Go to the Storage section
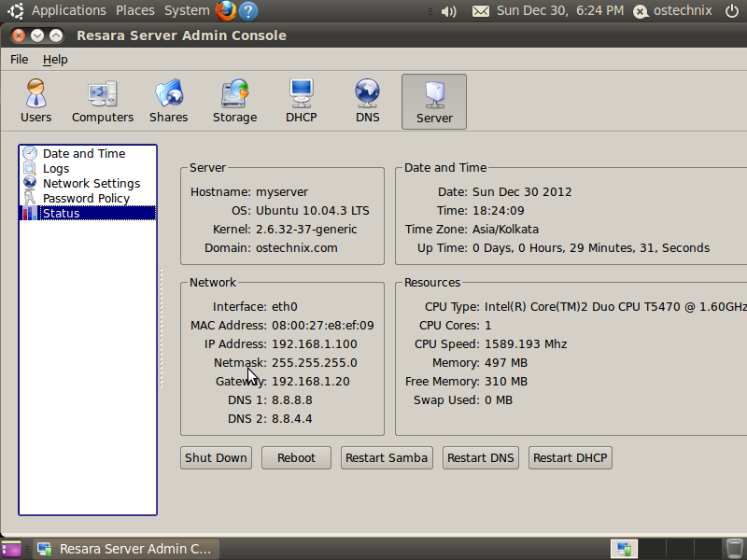Screen dimensions: 747x560 click(x=234, y=102)
